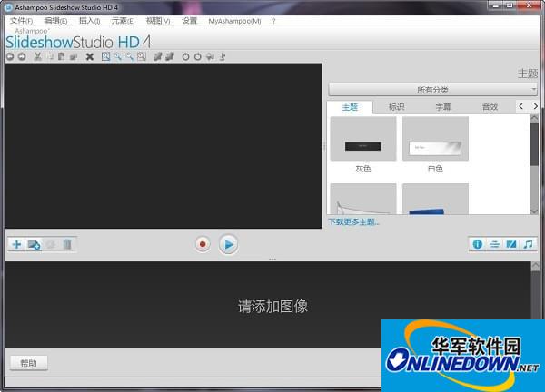Click the theme list scroll-up arrow

click(x=534, y=118)
